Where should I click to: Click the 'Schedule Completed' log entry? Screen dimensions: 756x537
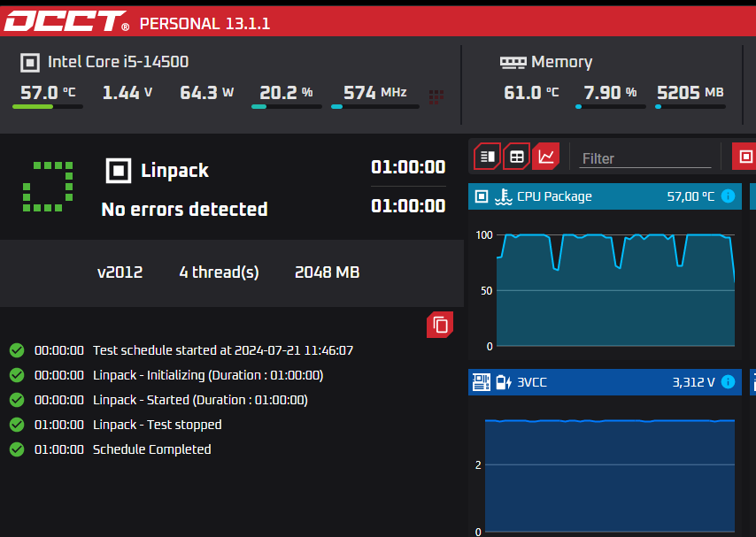(x=151, y=449)
